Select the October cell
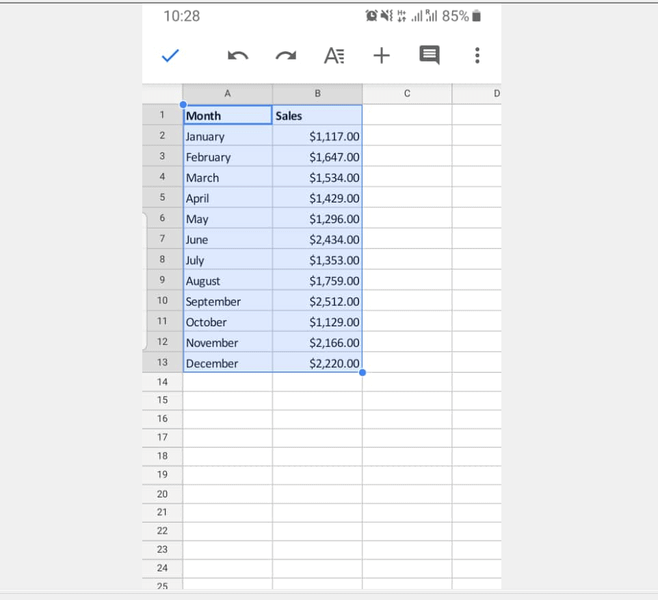 [227, 321]
